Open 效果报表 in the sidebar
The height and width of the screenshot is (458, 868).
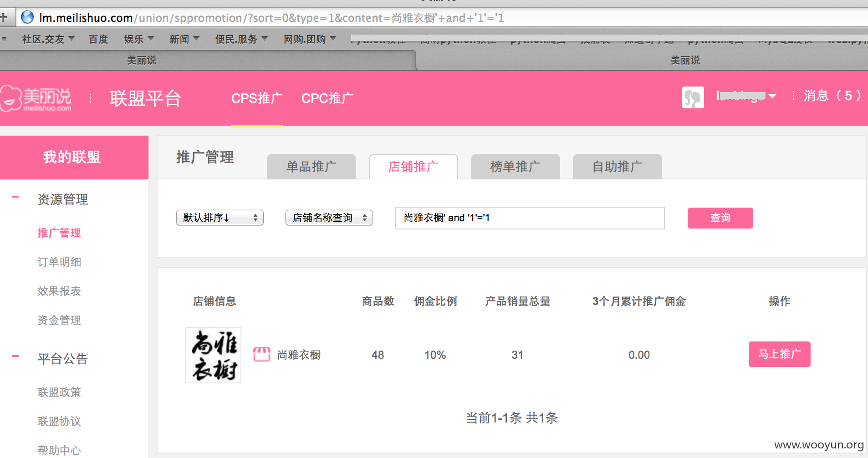[x=59, y=291]
